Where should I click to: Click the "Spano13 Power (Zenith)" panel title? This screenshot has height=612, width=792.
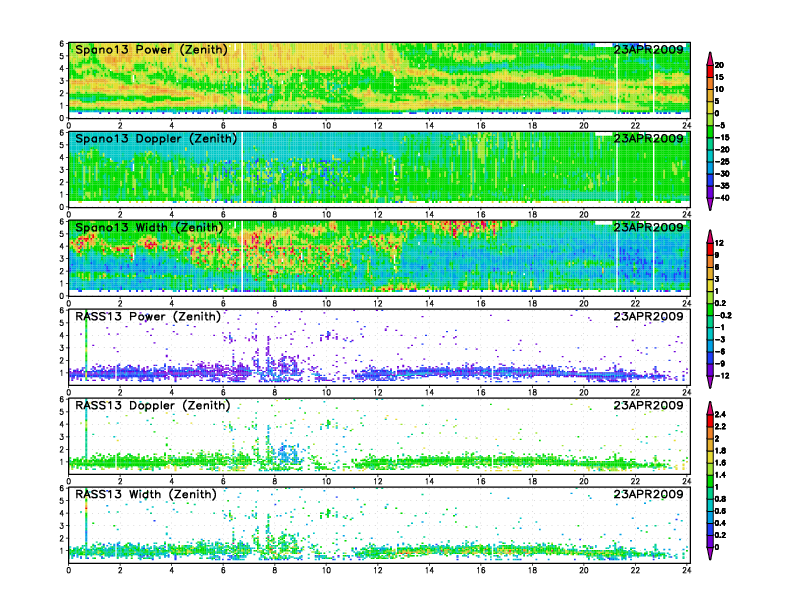click(x=151, y=49)
